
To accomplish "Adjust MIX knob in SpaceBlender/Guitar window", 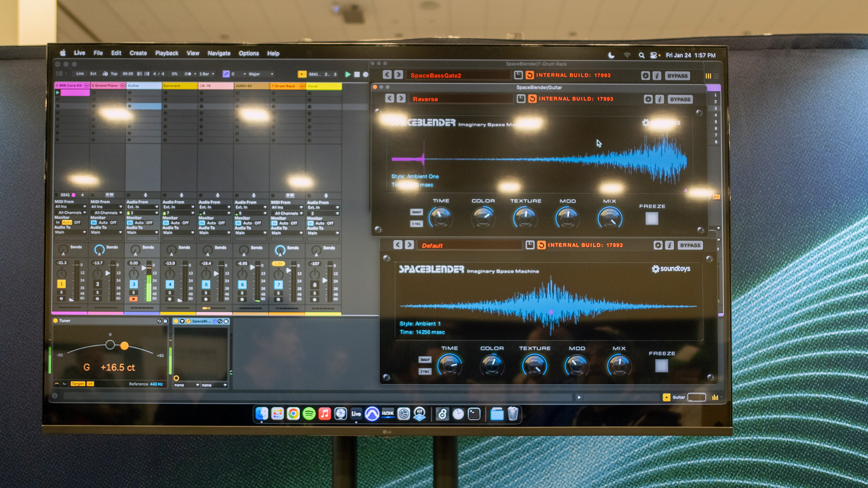I will point(610,218).
